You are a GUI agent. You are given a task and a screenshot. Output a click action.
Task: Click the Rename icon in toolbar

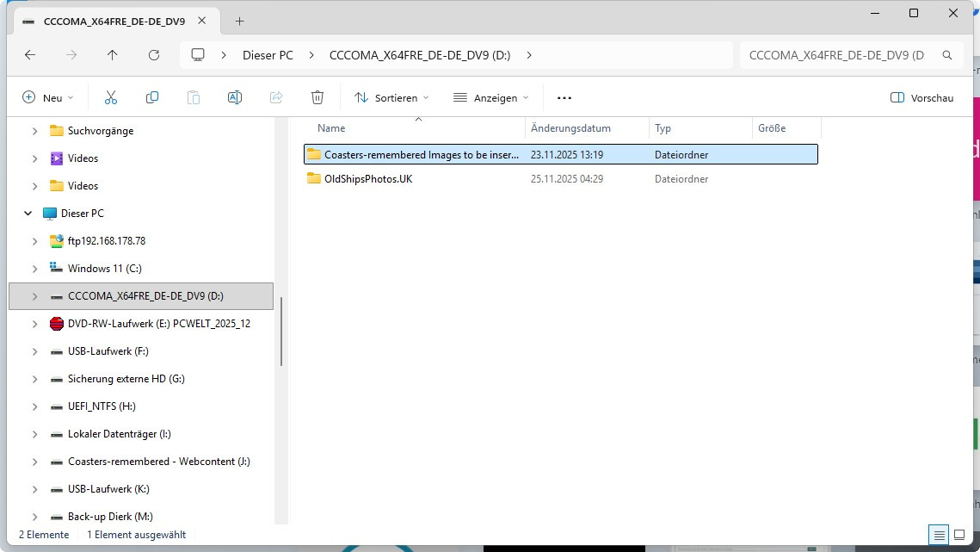click(x=234, y=97)
